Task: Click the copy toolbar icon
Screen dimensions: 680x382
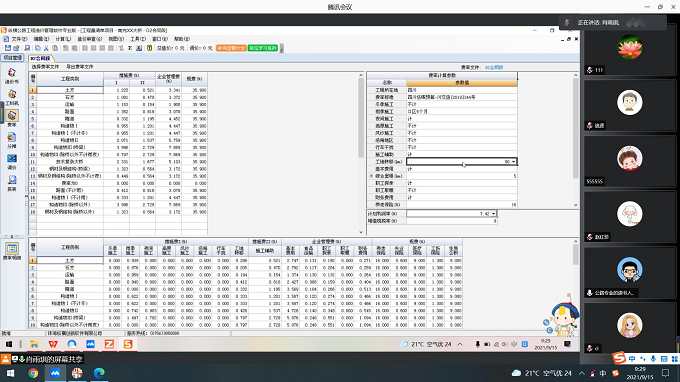Action: click(38, 48)
